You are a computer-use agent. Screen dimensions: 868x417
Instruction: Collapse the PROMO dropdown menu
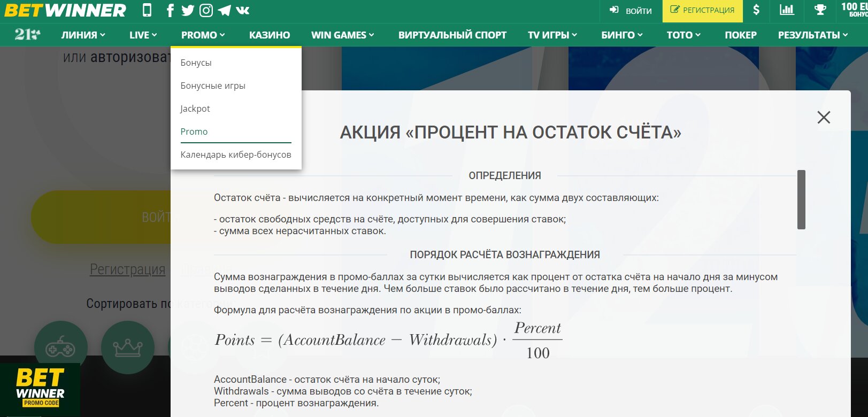203,35
